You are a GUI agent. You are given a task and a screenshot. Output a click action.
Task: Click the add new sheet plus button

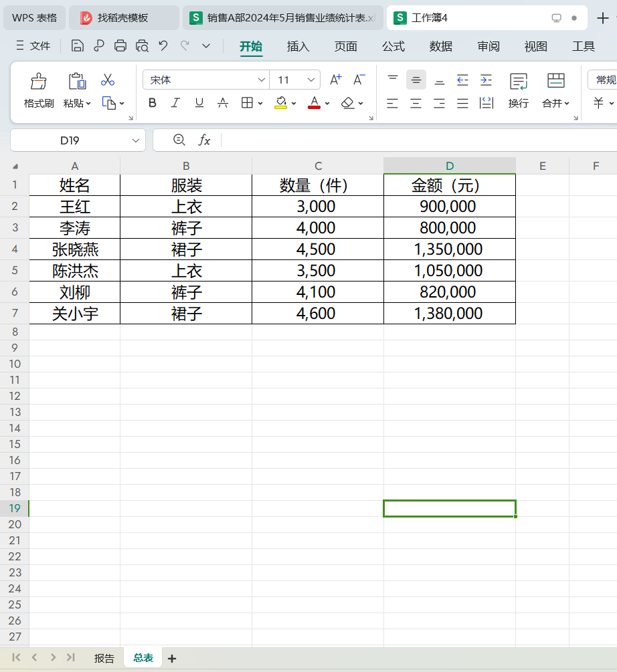172,658
